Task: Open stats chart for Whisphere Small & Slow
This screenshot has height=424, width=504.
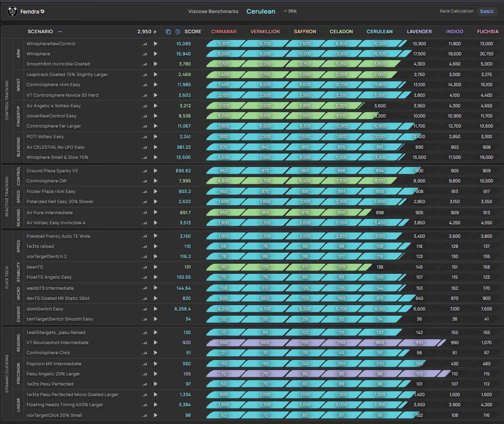Action: (145, 157)
